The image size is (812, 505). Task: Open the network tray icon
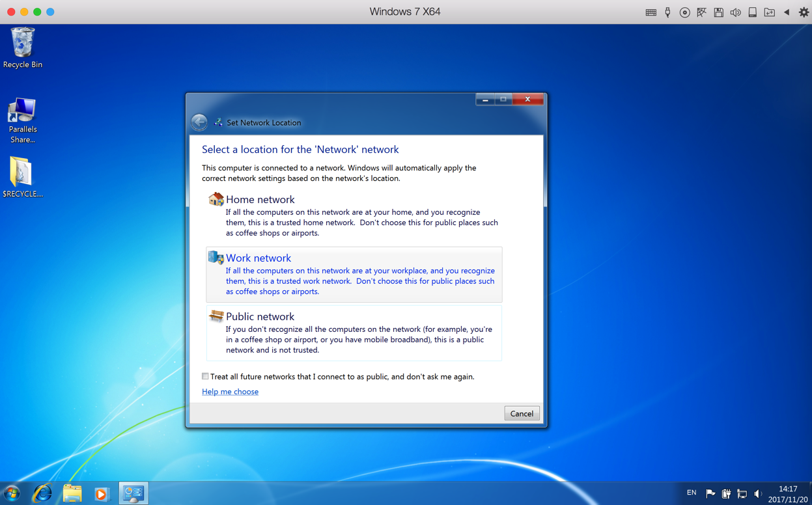click(742, 494)
